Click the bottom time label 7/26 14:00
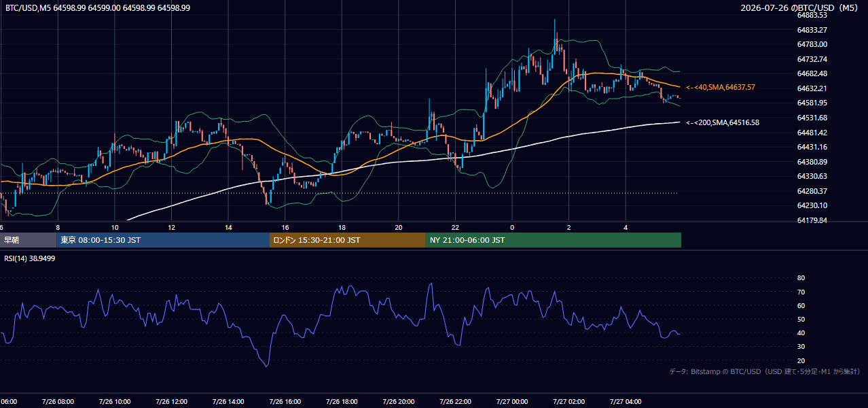 228,401
